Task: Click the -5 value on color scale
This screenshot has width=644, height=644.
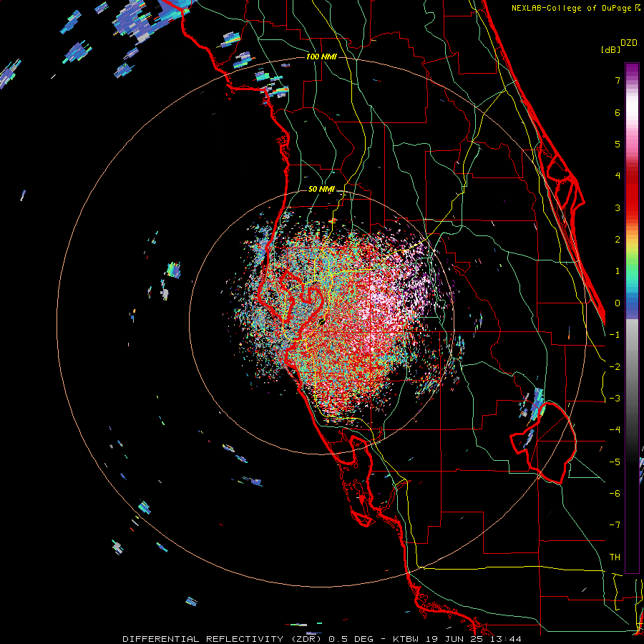Action: [615, 462]
